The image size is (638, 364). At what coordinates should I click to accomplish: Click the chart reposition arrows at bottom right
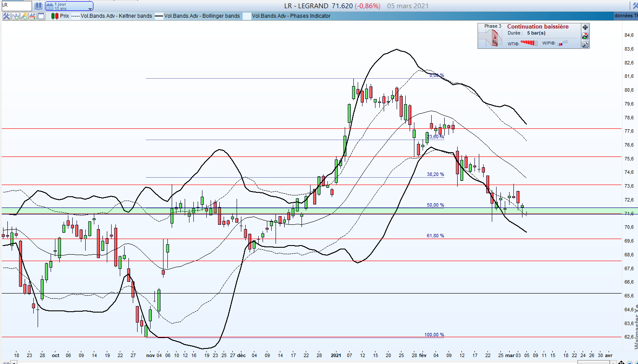pyautogui.click(x=621, y=362)
